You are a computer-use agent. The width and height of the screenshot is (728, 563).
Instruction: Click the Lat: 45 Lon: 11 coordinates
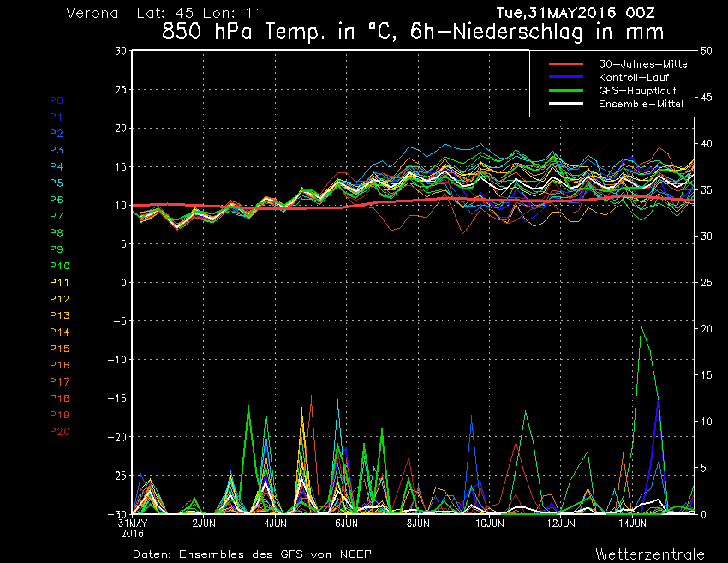coord(200,13)
